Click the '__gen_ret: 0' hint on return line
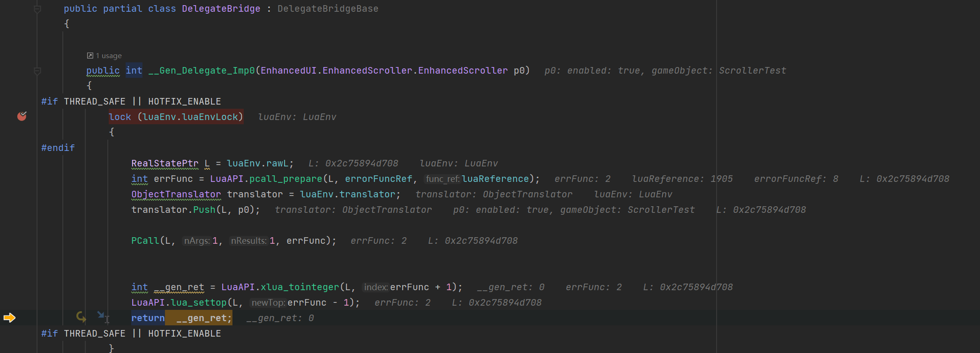This screenshot has width=980, height=353. 280,318
